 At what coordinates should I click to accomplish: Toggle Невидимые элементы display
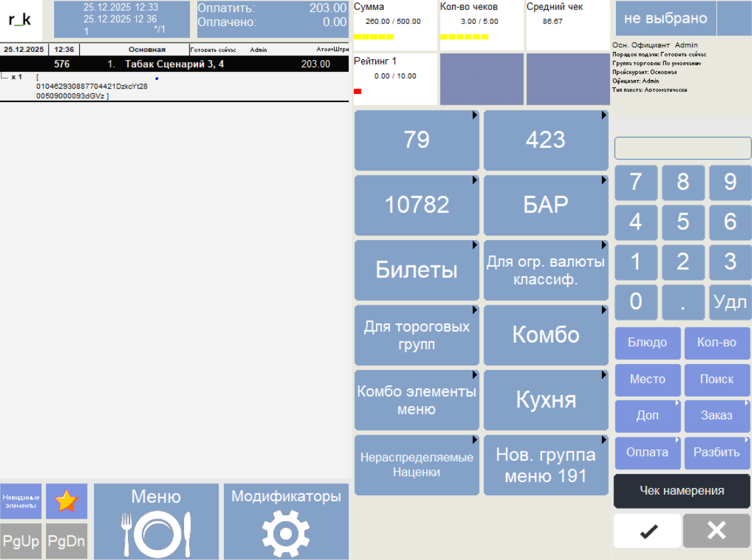point(21,501)
